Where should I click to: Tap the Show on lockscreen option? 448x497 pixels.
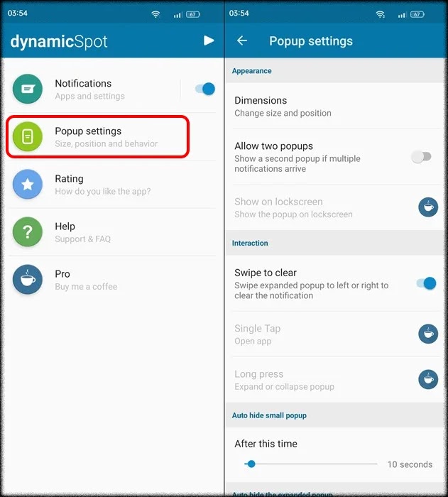click(336, 207)
